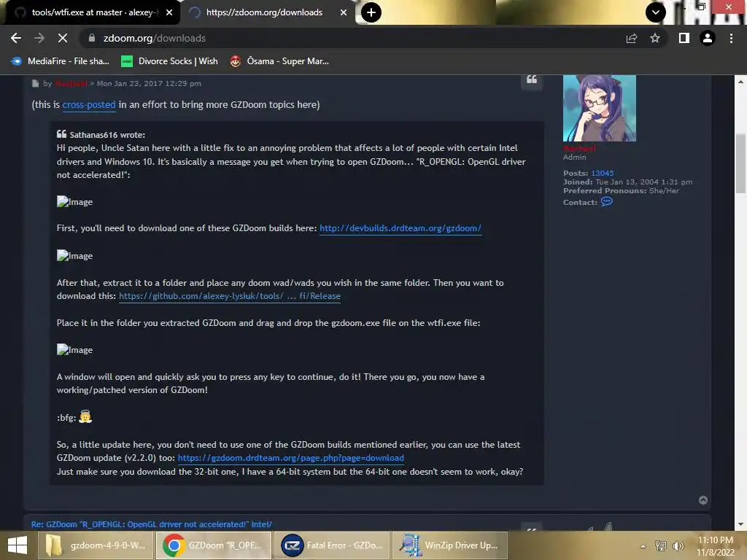Open the Osama Super Mario bookmark
The height and width of the screenshot is (560, 747).
click(279, 61)
